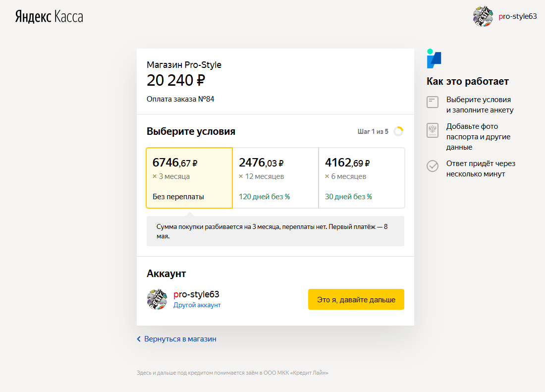Select the 6 месяцев payment plan
Viewport: 545px width, 392px height.
[362, 178]
